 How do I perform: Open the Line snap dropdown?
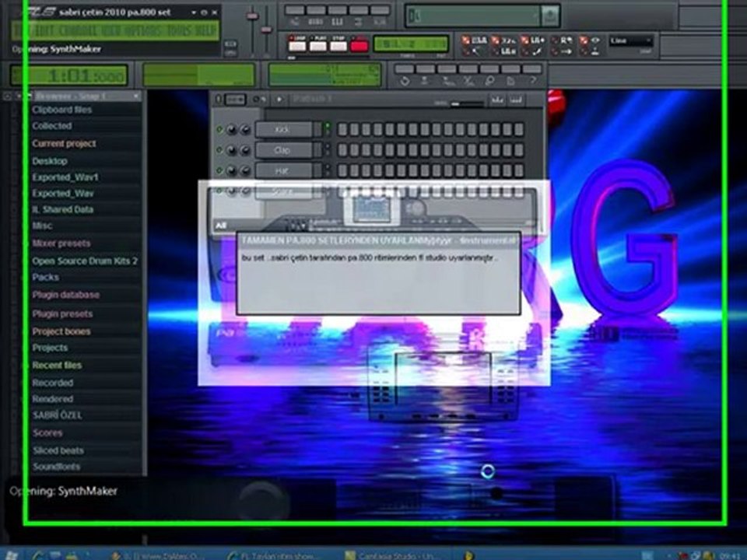[x=631, y=41]
